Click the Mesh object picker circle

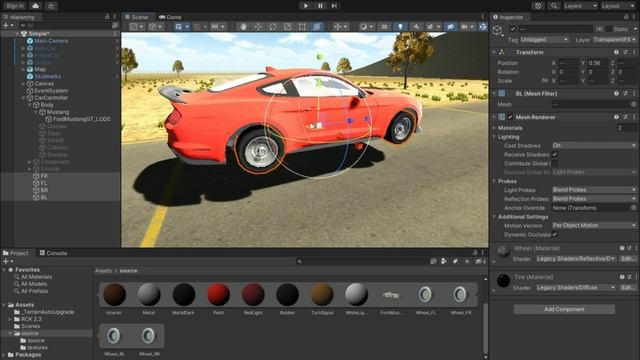[x=633, y=104]
